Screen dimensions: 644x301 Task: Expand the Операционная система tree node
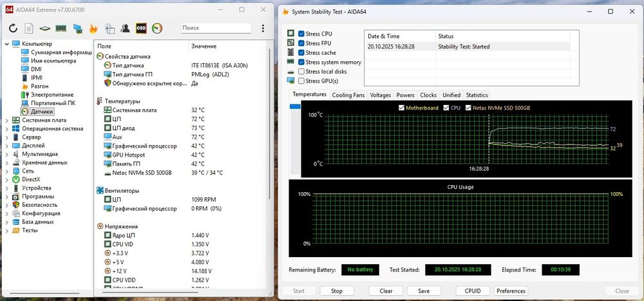(x=6, y=129)
